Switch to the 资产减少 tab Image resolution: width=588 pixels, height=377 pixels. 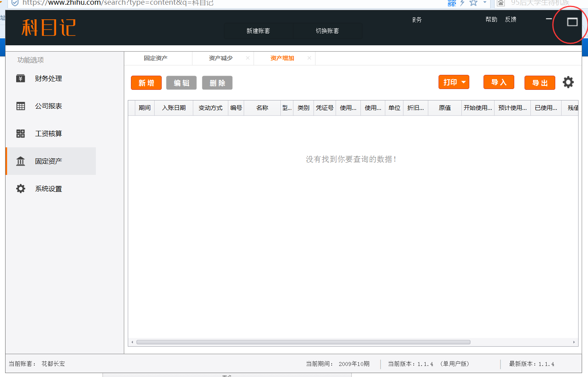tap(220, 58)
